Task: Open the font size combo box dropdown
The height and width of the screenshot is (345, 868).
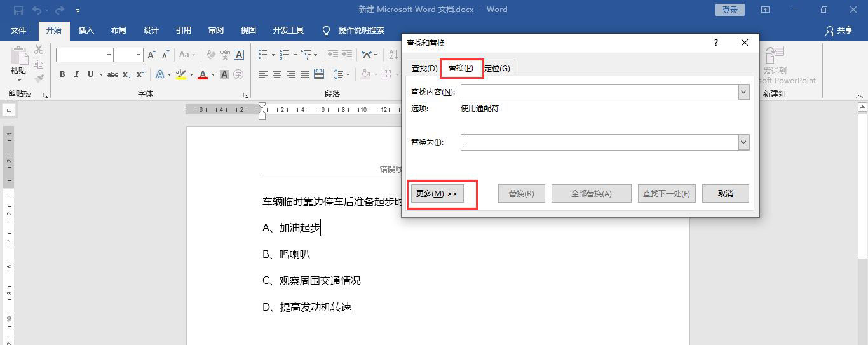Action: pyautogui.click(x=138, y=55)
